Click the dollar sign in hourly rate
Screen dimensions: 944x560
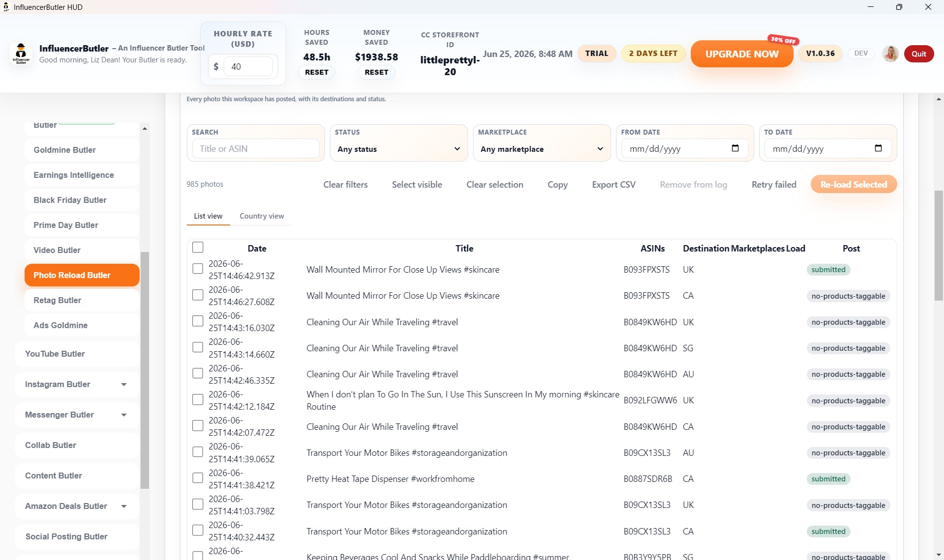pos(216,66)
